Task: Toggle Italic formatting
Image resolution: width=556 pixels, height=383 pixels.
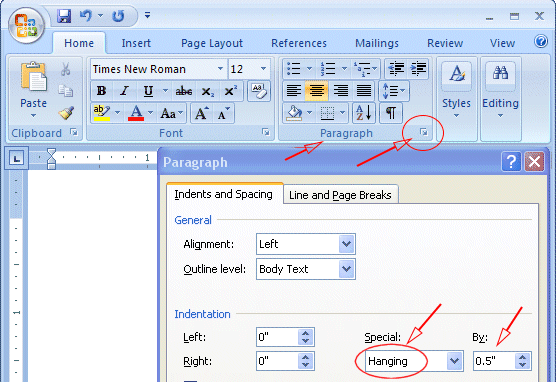Action: pos(124,91)
